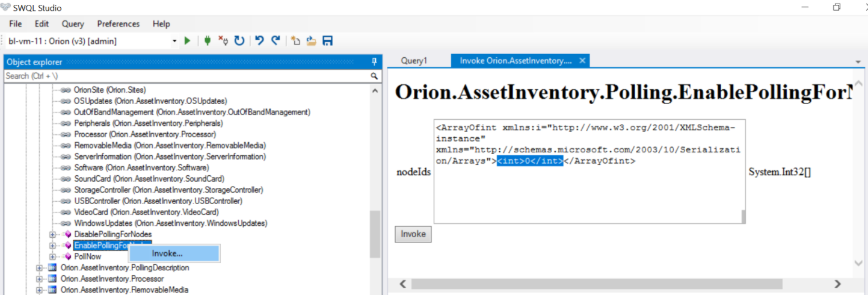Expand the DisablePollingForNodes tree node

(53, 234)
